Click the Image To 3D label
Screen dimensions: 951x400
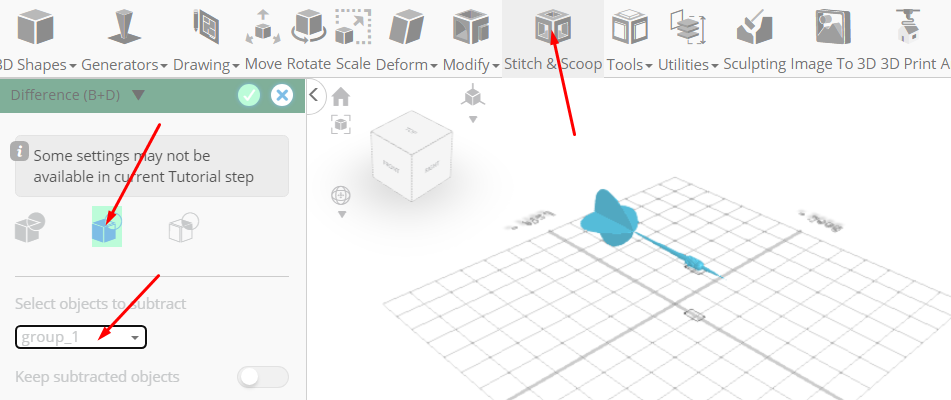[x=833, y=64]
